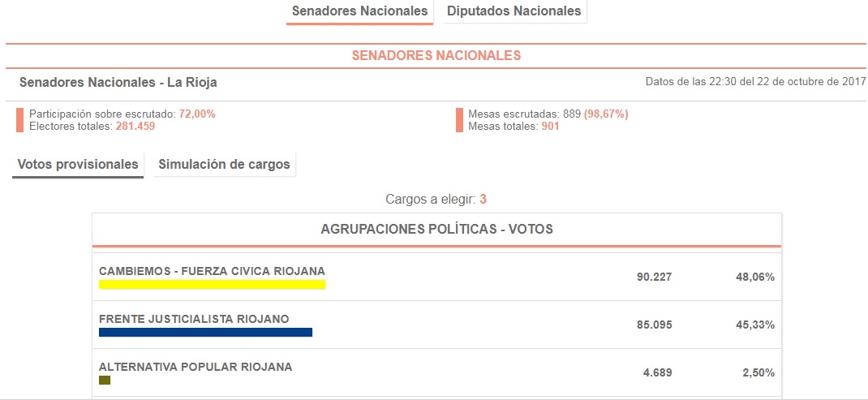Click the 85.095 vote count
868x400 pixels.
pyautogui.click(x=655, y=325)
